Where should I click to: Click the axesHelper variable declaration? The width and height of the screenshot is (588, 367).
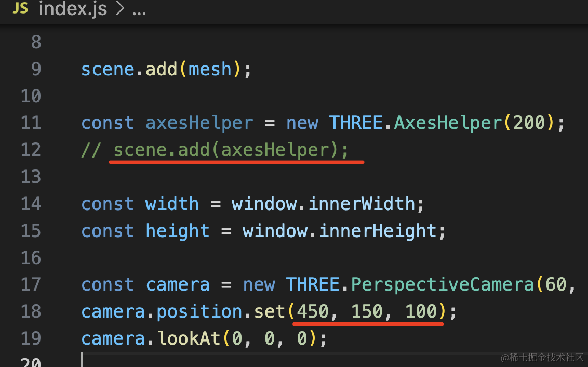[x=199, y=123]
